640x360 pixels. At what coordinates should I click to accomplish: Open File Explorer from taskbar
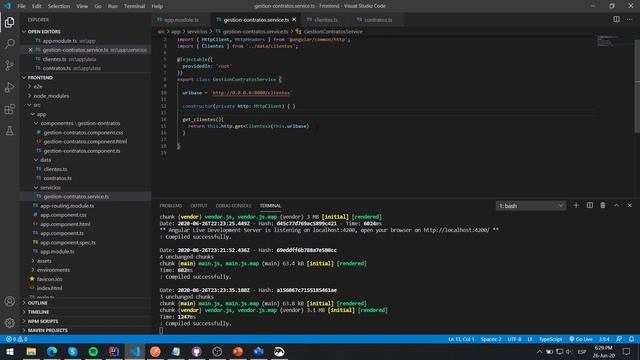(31, 351)
